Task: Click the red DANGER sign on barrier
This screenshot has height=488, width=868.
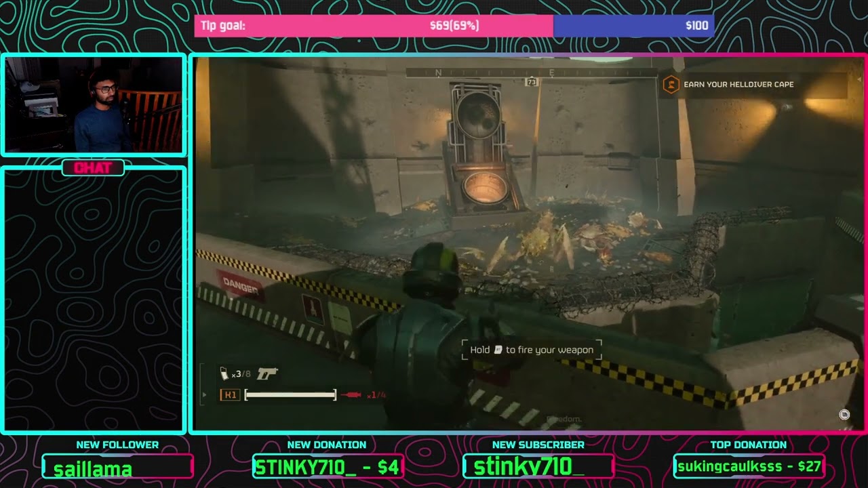Action: click(x=240, y=287)
